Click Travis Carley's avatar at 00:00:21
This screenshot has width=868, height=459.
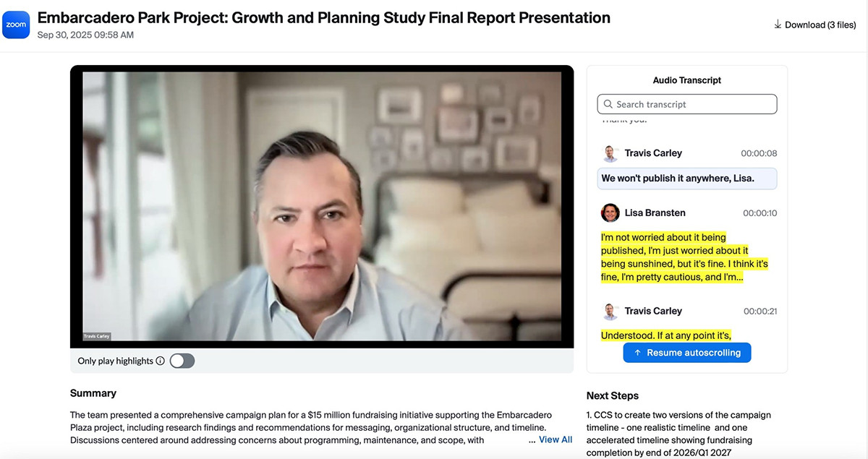pos(610,311)
